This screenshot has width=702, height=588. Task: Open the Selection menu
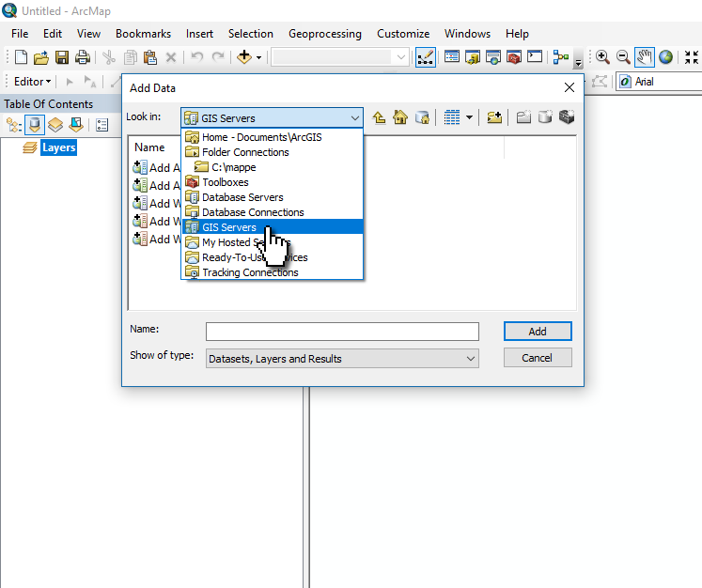(x=251, y=34)
